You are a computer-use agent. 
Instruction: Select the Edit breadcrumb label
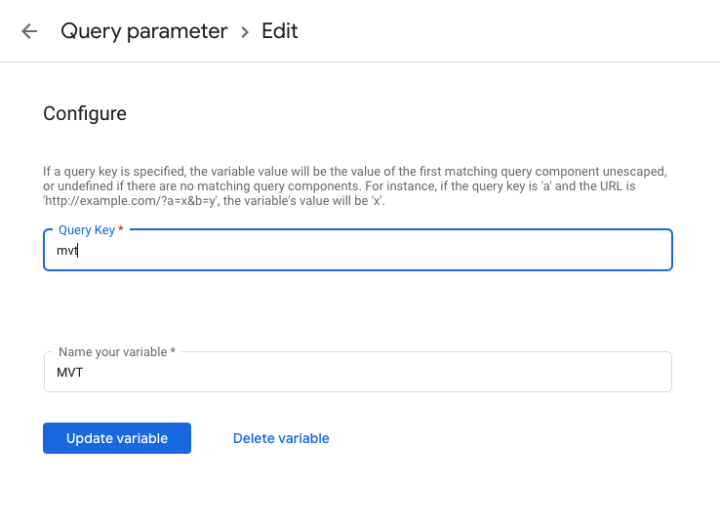pos(280,31)
